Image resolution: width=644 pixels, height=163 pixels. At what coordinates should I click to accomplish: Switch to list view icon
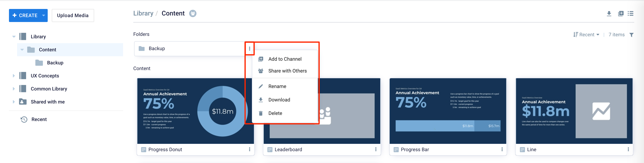click(x=631, y=14)
